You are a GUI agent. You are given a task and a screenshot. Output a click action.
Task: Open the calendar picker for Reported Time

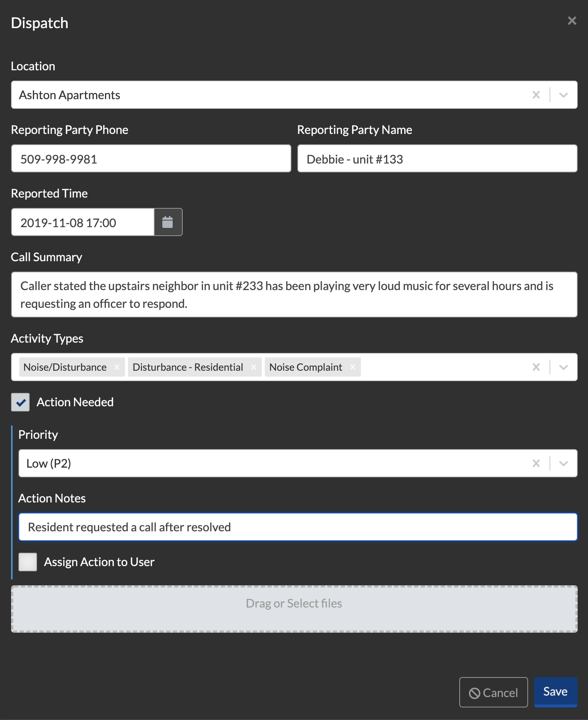168,222
